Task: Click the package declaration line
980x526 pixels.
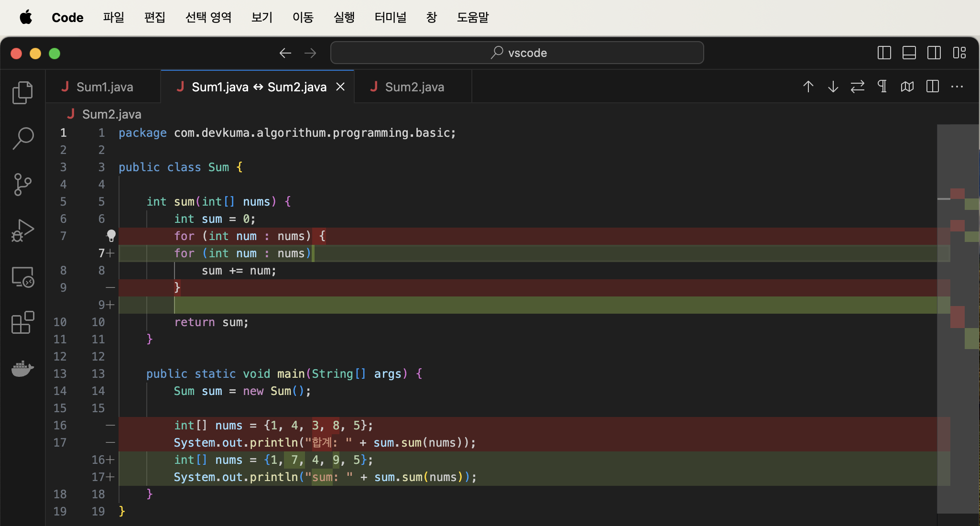Action: (287, 132)
